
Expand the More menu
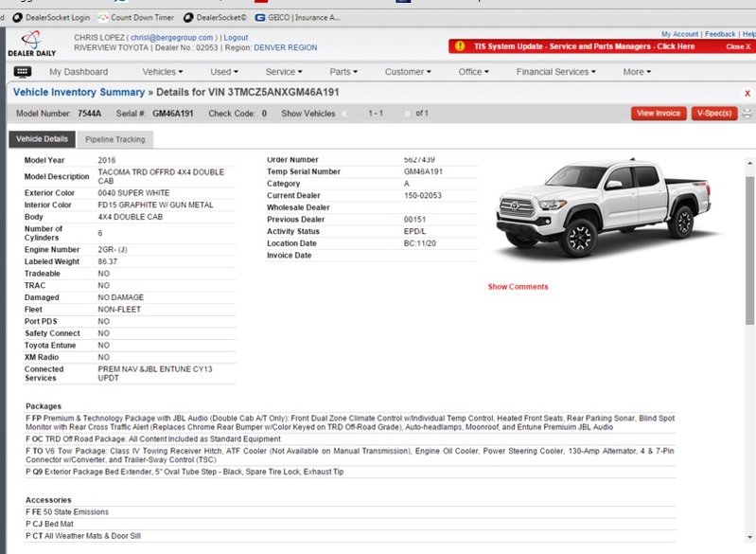[637, 72]
